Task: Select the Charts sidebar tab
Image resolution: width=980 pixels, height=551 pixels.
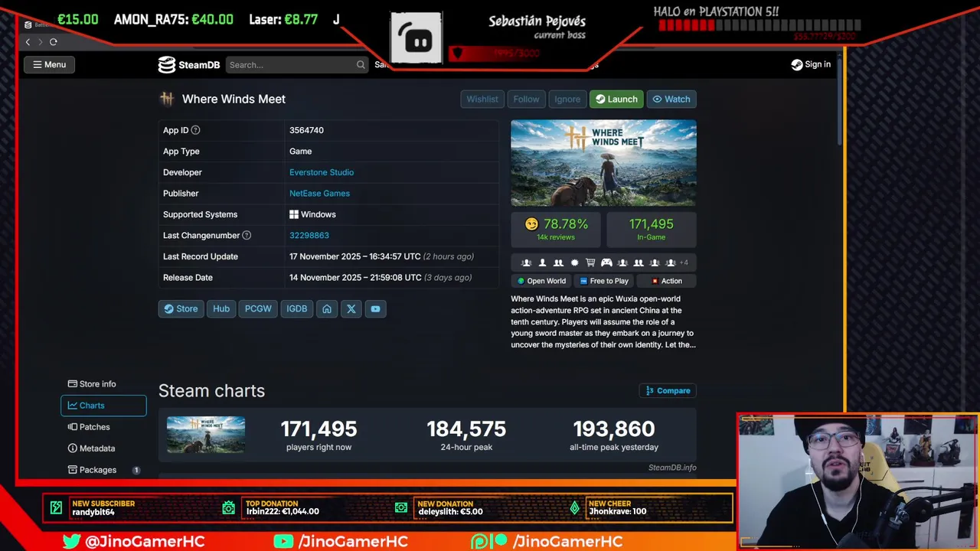Action: click(103, 406)
